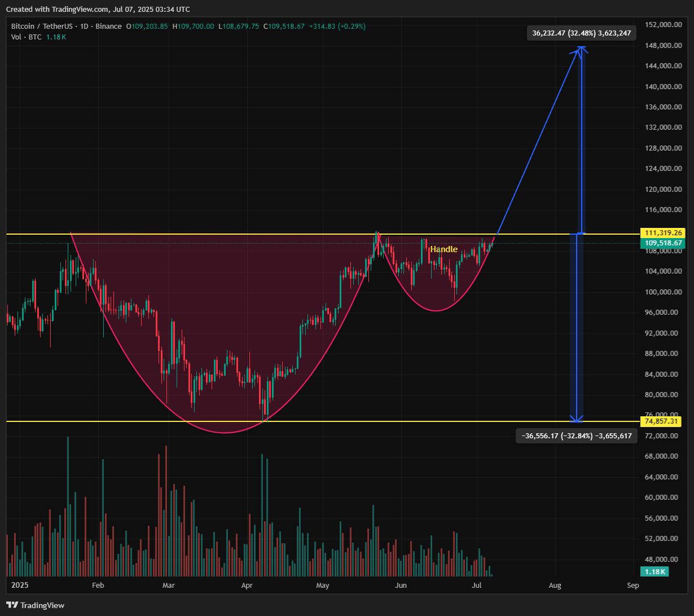Click the 36,232.47 (32.48%) measurement label
The height and width of the screenshot is (616, 694).
582,33
